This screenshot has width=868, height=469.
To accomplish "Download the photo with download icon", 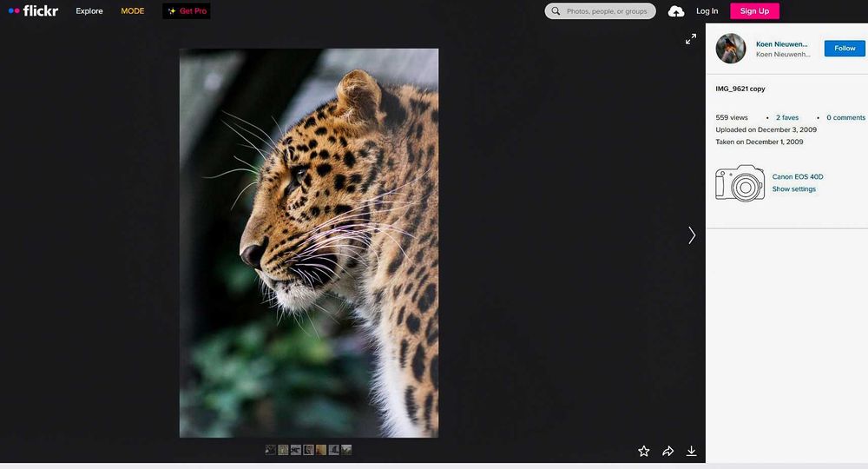I will tap(692, 452).
